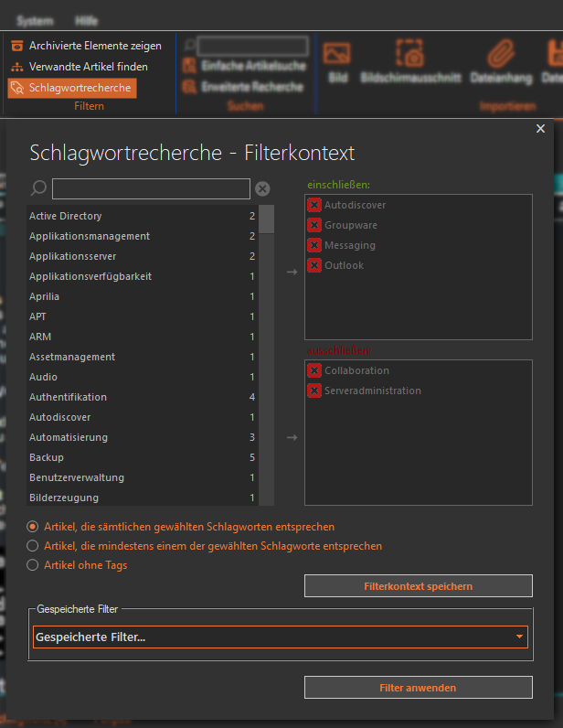Select articles matching at least one keyword
This screenshot has width=563, height=728.
pyautogui.click(x=33, y=546)
